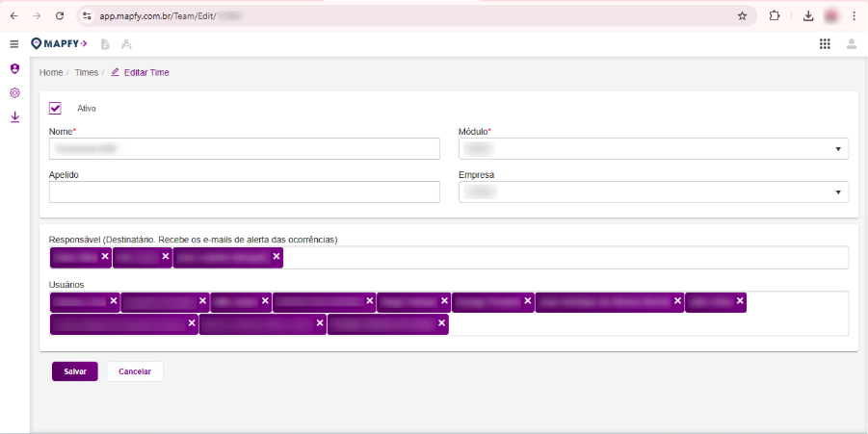868x434 pixels.
Task: Focus the Apelido input field
Action: 244,191
